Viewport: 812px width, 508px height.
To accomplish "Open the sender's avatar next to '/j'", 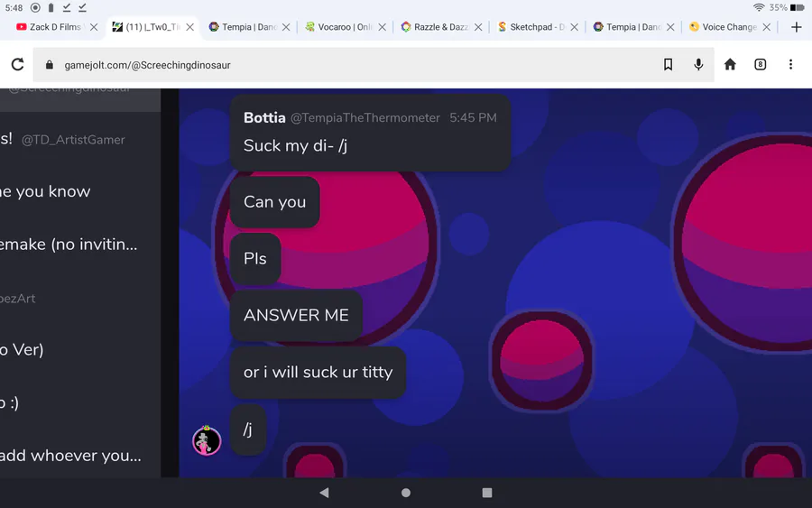I will (x=207, y=441).
